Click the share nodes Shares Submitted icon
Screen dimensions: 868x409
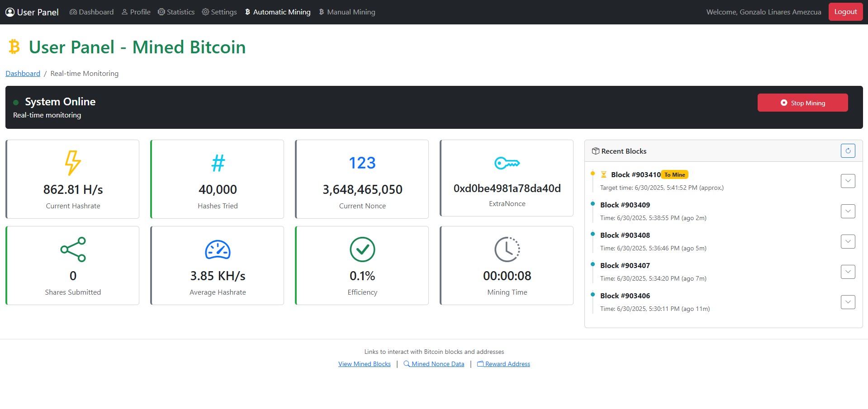(x=73, y=249)
